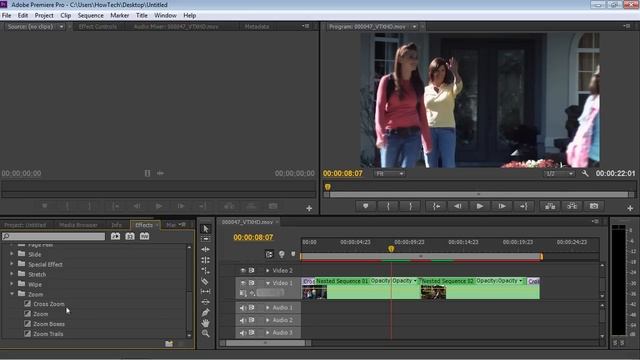
Task: Open the Fit zoom level dropdown
Action: 389,174
